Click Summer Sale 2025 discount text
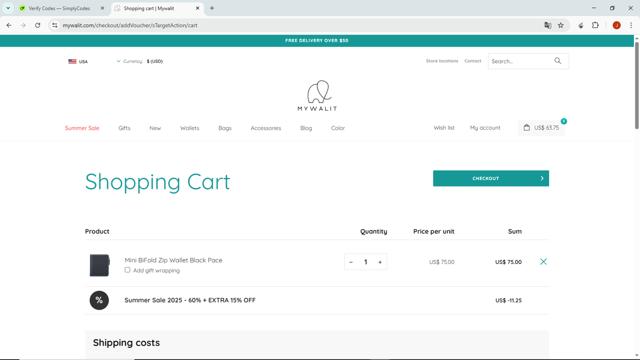This screenshot has height=360, width=640. click(190, 300)
